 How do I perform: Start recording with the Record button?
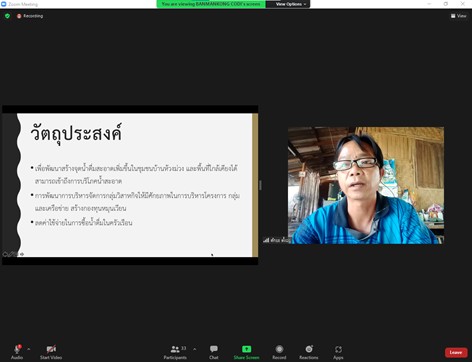tap(279, 352)
